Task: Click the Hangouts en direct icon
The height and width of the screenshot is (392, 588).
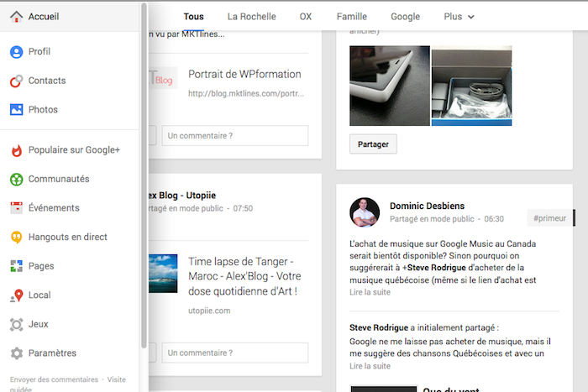Action: [16, 238]
